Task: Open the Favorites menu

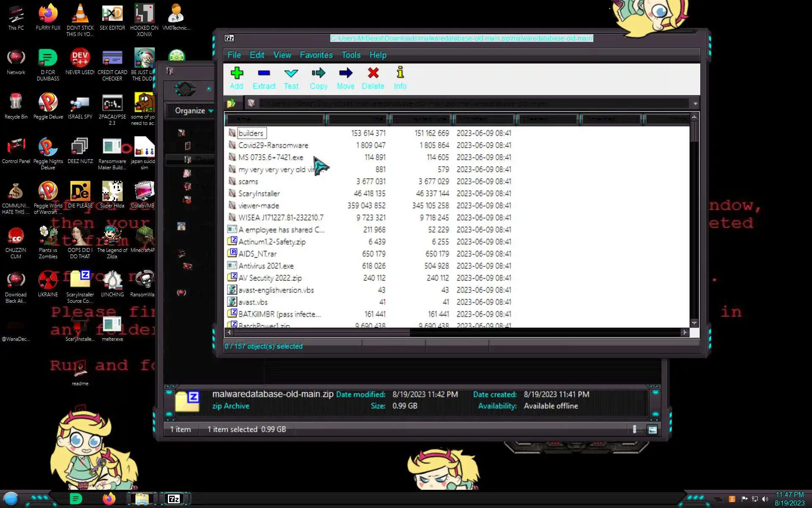Action: 316,55
